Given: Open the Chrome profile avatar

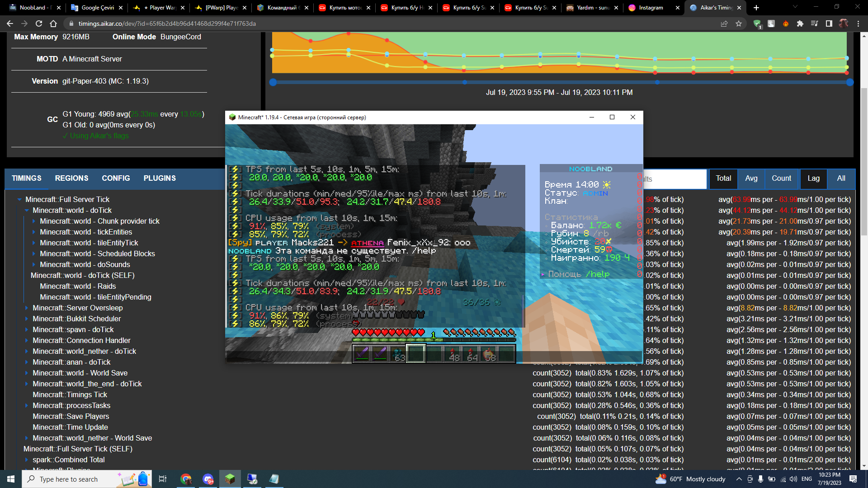Looking at the screenshot, I should click(844, 23).
